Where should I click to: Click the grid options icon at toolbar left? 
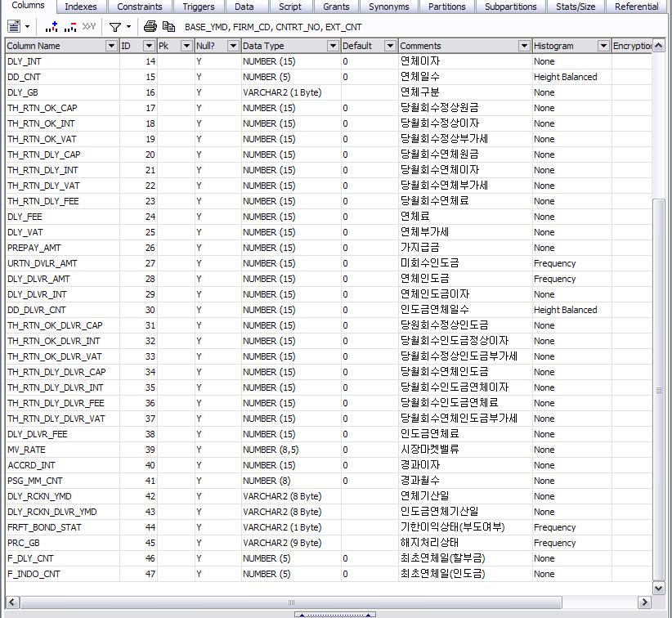pyautogui.click(x=14, y=27)
